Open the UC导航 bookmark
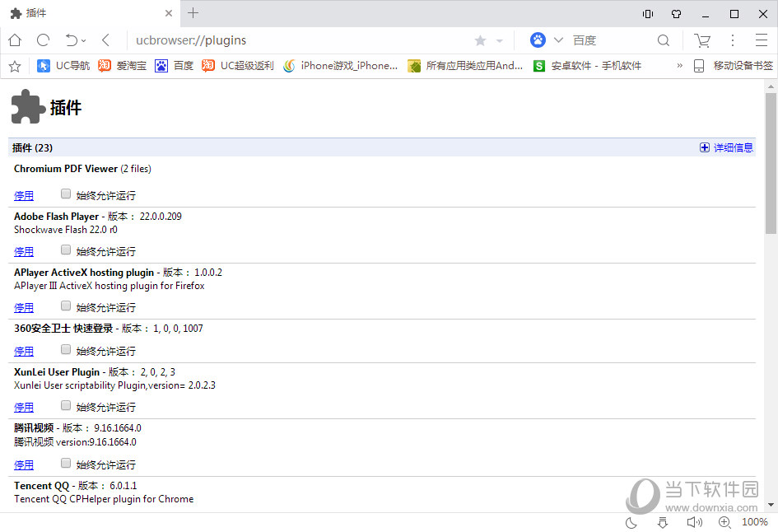 (x=64, y=66)
